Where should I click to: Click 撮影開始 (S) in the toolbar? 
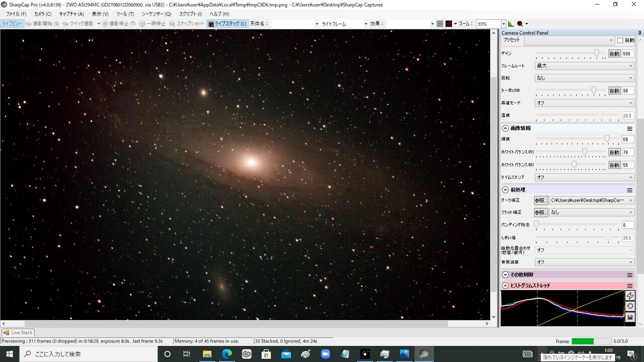pos(42,24)
